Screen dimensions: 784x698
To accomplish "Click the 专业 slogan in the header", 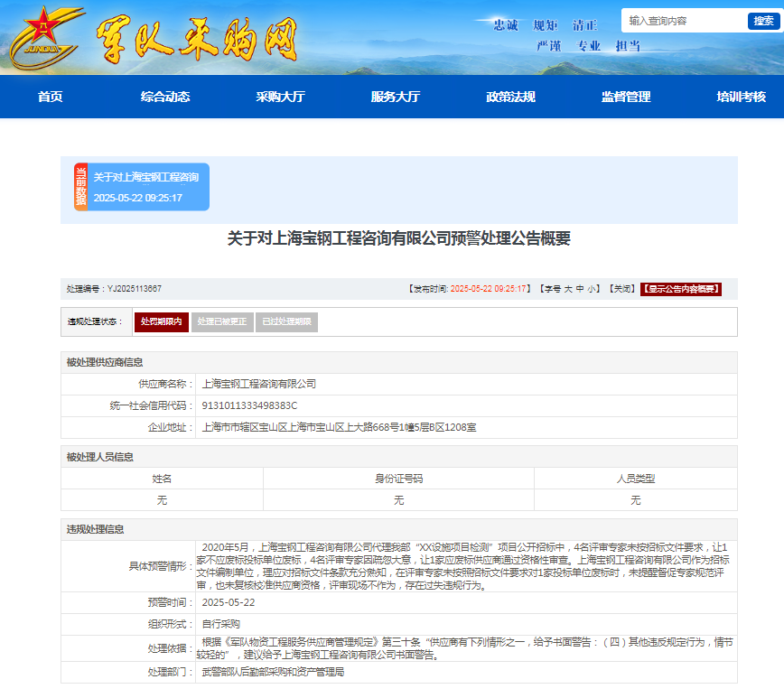I will (x=589, y=46).
